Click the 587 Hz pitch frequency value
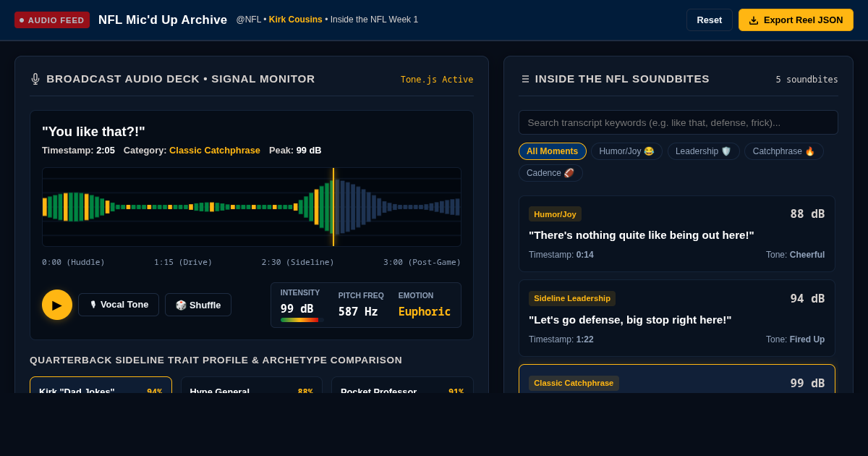 [x=358, y=311]
